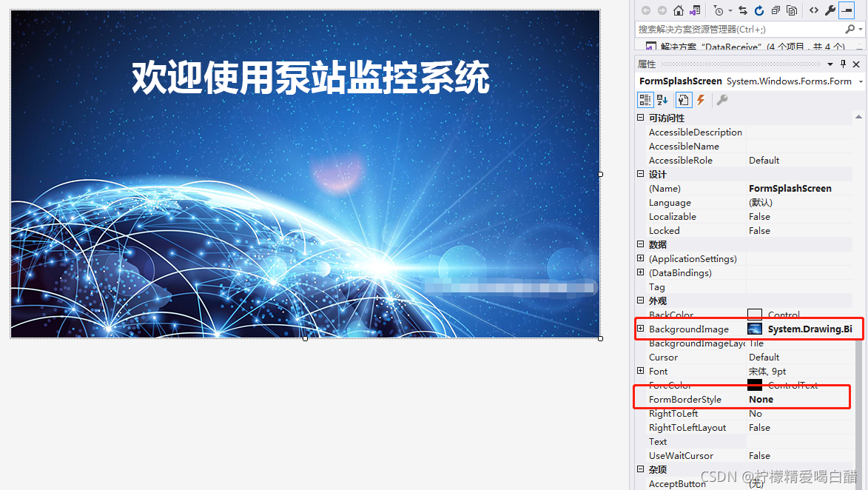
Task: Go back in Solution Explorer
Action: 645,10
